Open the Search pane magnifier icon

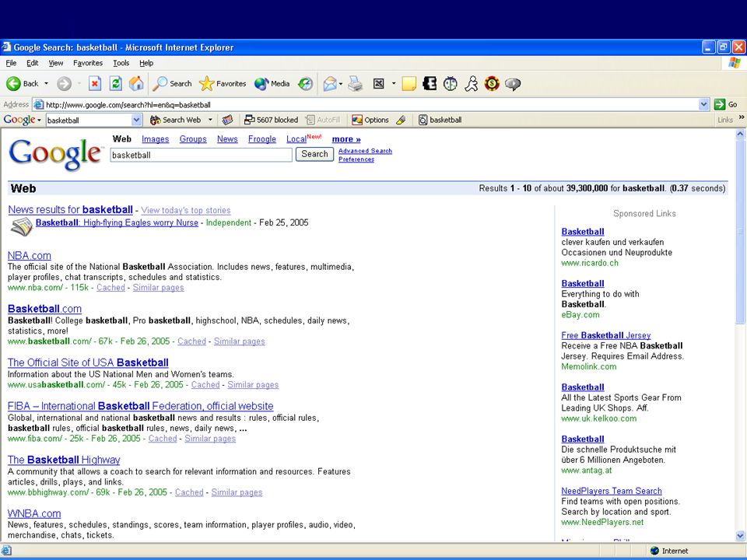172,84
